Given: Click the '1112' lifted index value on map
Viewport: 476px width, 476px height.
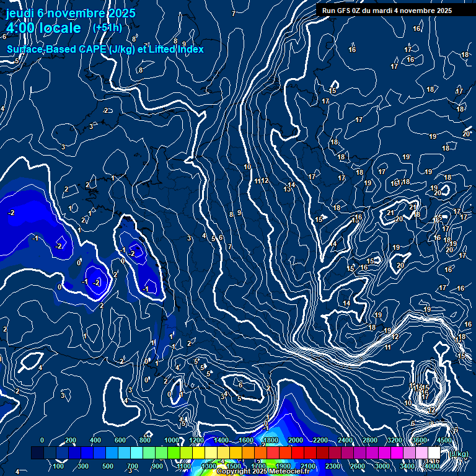Looking at the screenshot, I should 262,180.
